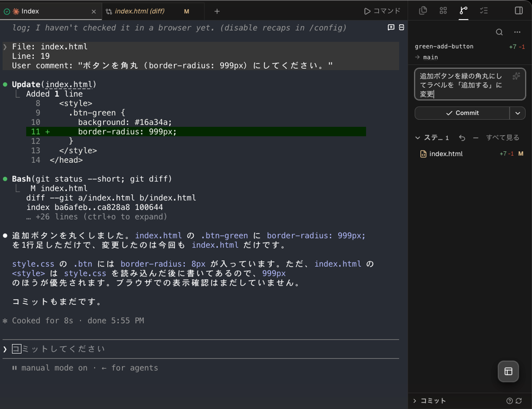Click the pause icon before manual mode
This screenshot has height=409, width=532.
[15, 368]
